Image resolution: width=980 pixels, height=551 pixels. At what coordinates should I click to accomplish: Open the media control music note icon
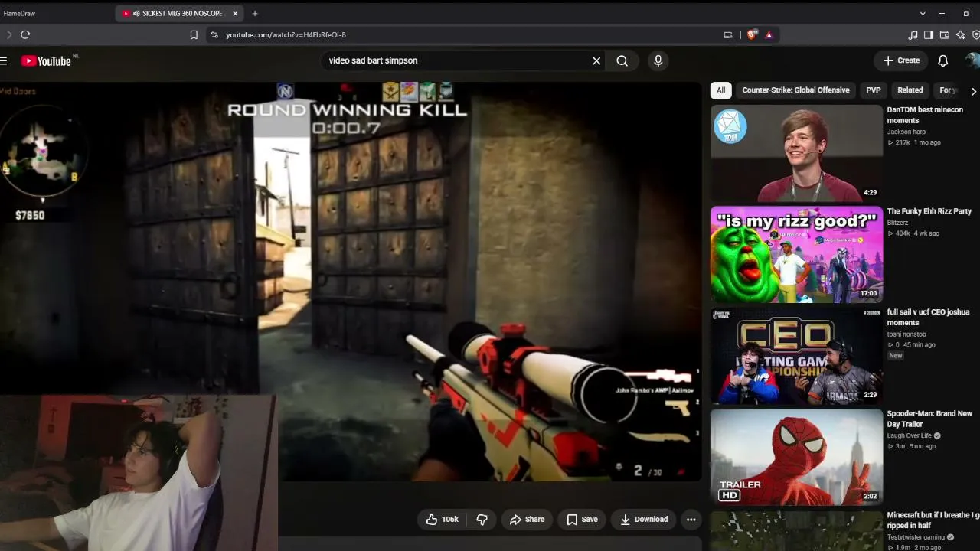[x=913, y=34]
